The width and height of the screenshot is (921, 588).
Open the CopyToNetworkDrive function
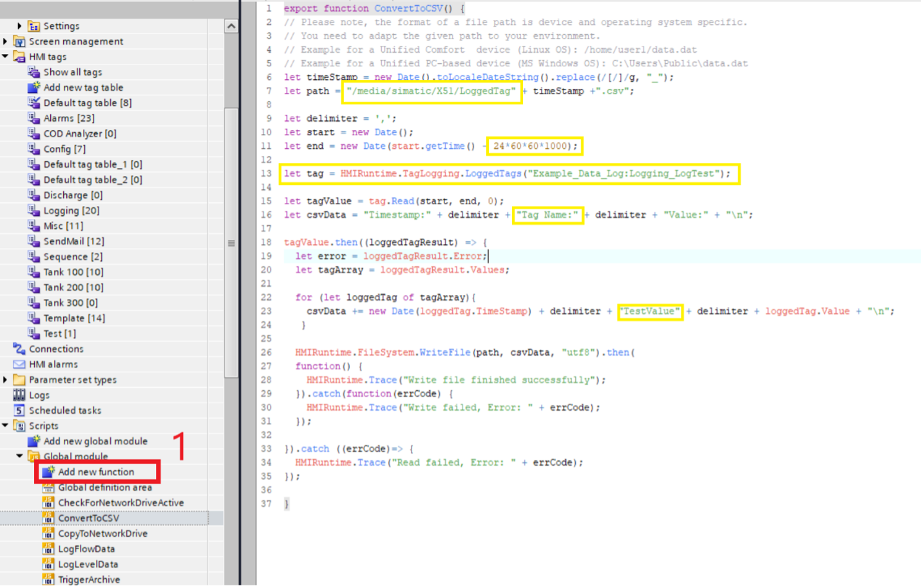102,533
